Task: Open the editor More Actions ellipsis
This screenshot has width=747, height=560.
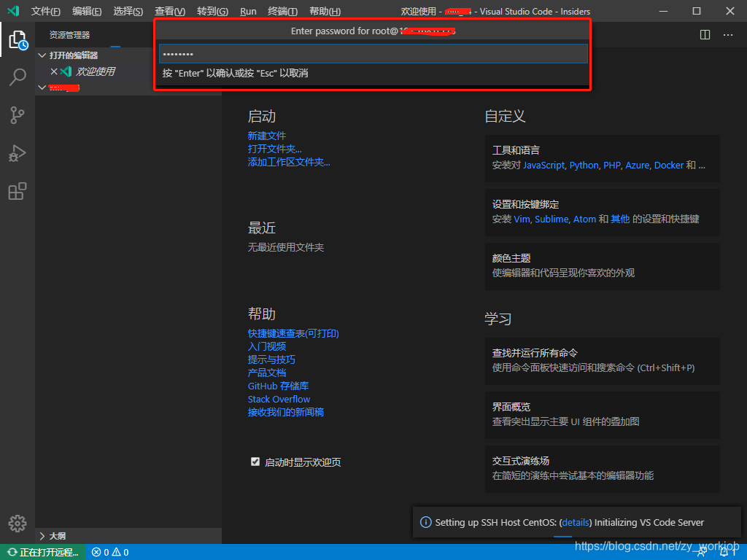Action: 728,35
